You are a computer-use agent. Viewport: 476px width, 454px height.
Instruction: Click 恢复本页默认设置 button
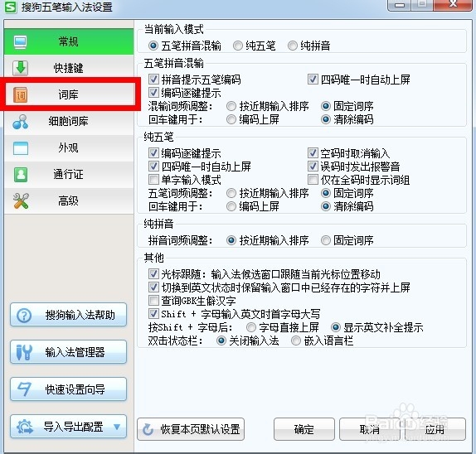coord(191,429)
